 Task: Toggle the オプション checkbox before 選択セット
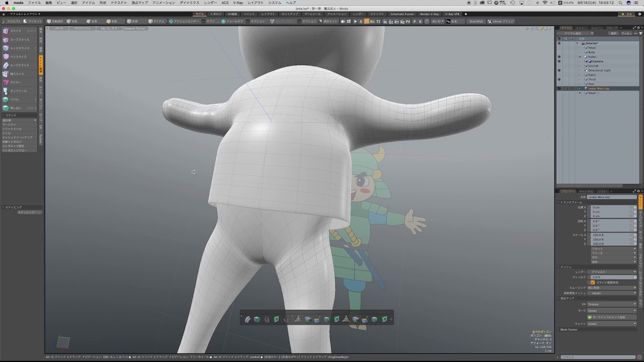tap(300, 22)
